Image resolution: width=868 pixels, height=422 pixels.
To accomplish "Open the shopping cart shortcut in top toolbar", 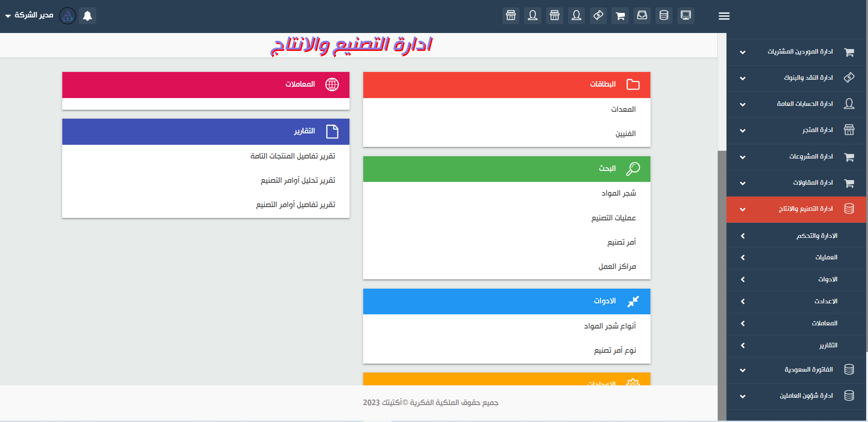I will (620, 16).
